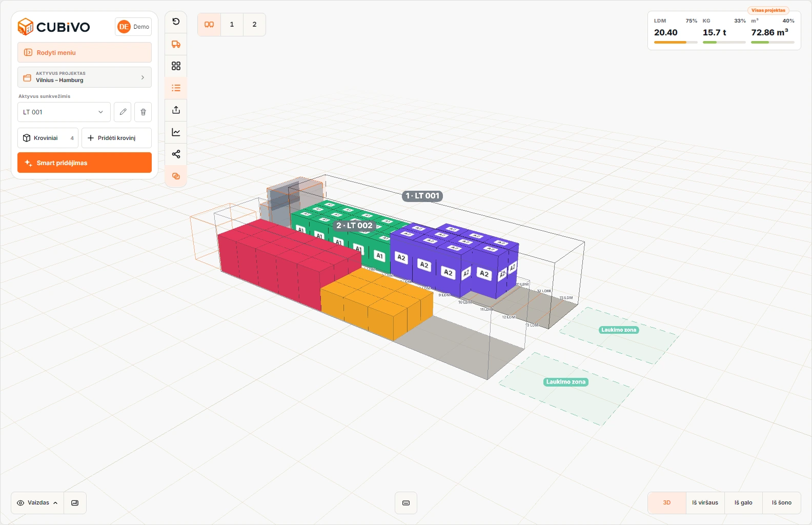
Task: Click the undo/reset arrow icon
Action: (176, 22)
